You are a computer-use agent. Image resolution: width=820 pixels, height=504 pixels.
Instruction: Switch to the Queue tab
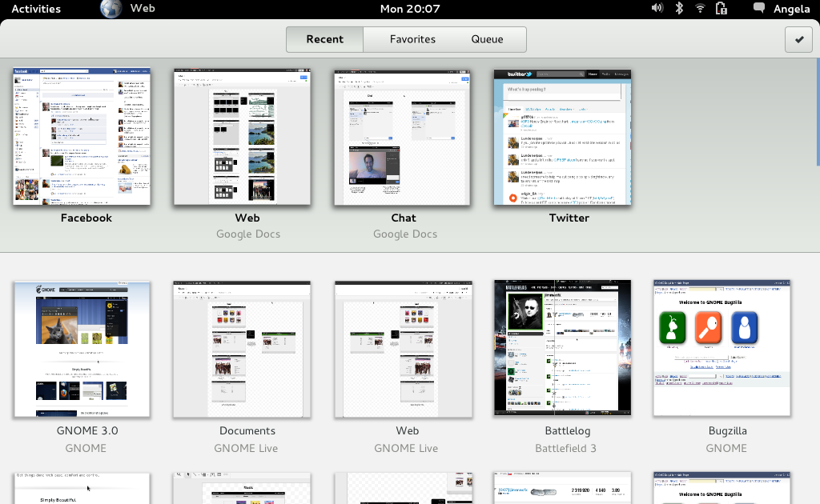point(487,38)
